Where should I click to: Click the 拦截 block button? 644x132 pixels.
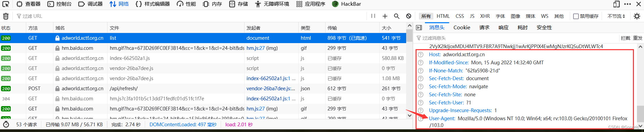tap(625, 38)
